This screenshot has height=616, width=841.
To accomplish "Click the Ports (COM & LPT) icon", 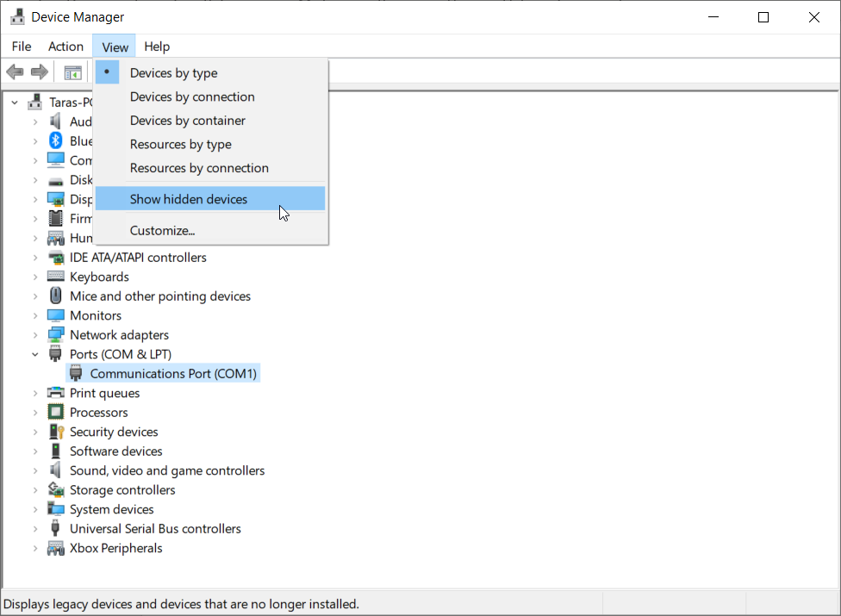I will (x=56, y=354).
